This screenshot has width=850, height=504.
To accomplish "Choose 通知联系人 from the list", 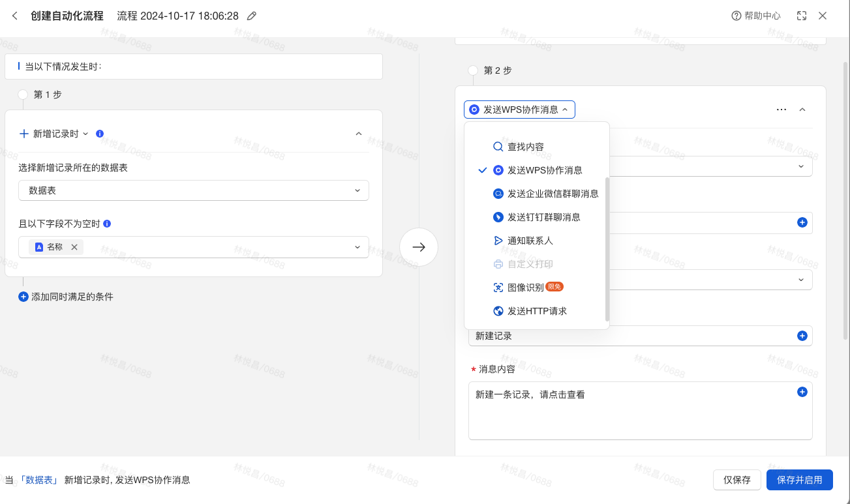I will coord(530,241).
